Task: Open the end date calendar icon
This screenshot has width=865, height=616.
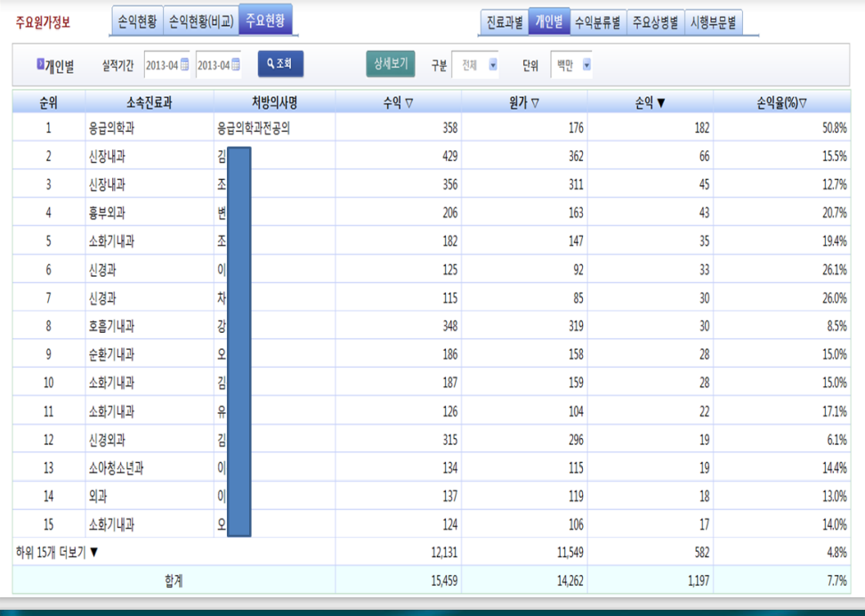Action: [236, 65]
